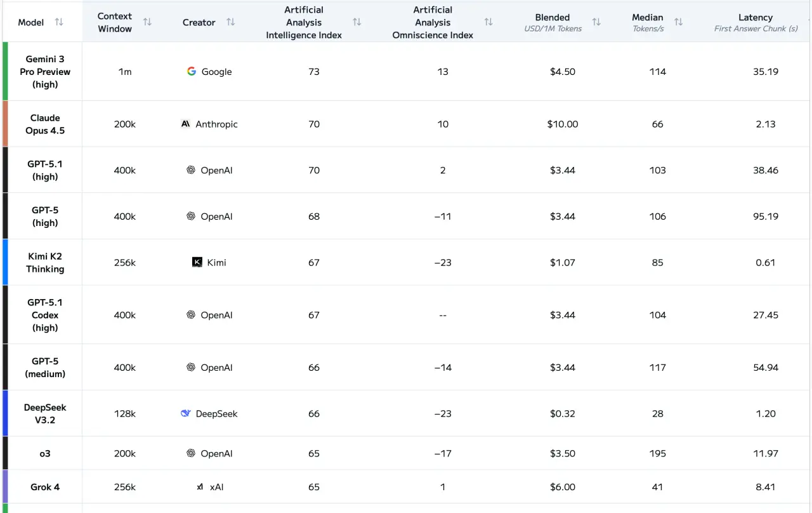Click the Blended price sort arrows
Image resolution: width=812 pixels, height=513 pixels.
click(x=596, y=22)
